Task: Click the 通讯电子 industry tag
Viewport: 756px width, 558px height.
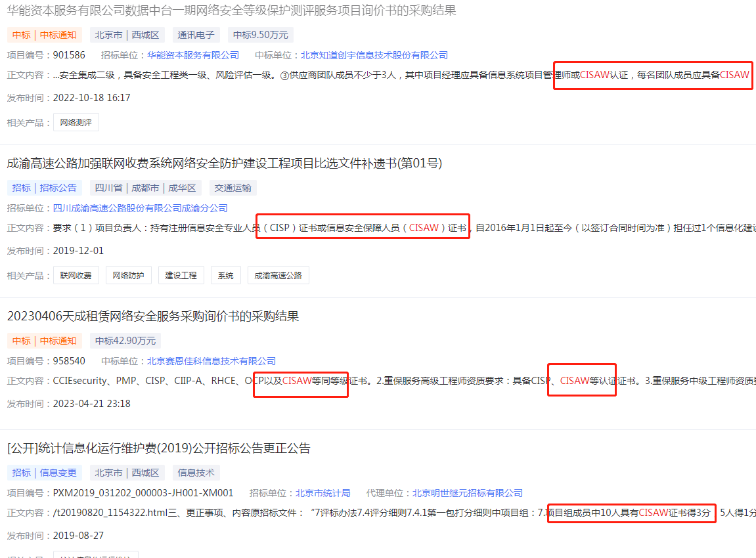Action: click(x=196, y=35)
